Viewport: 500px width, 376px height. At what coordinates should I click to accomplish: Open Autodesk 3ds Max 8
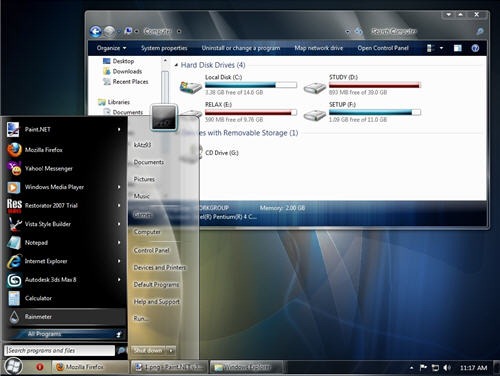point(63,280)
